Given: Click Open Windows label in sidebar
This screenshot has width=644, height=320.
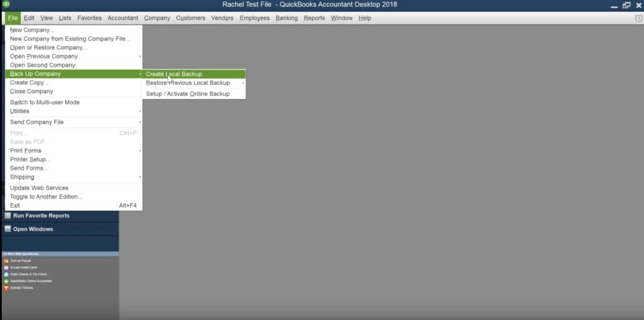Looking at the screenshot, I should (x=33, y=229).
